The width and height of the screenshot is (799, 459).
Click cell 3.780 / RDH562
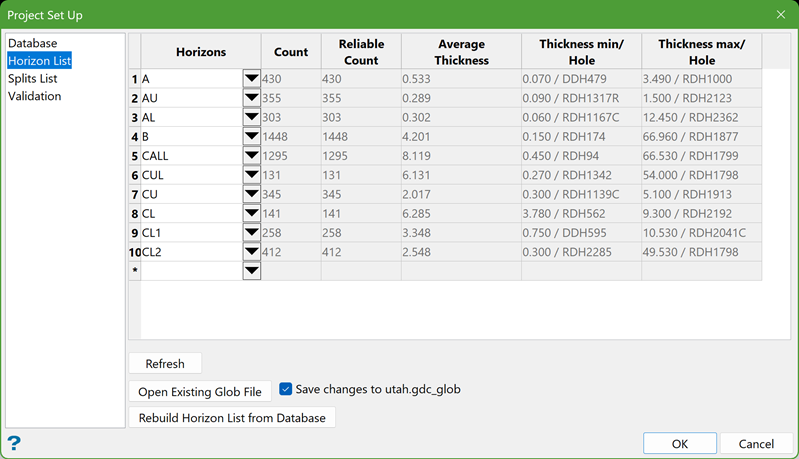(x=581, y=213)
